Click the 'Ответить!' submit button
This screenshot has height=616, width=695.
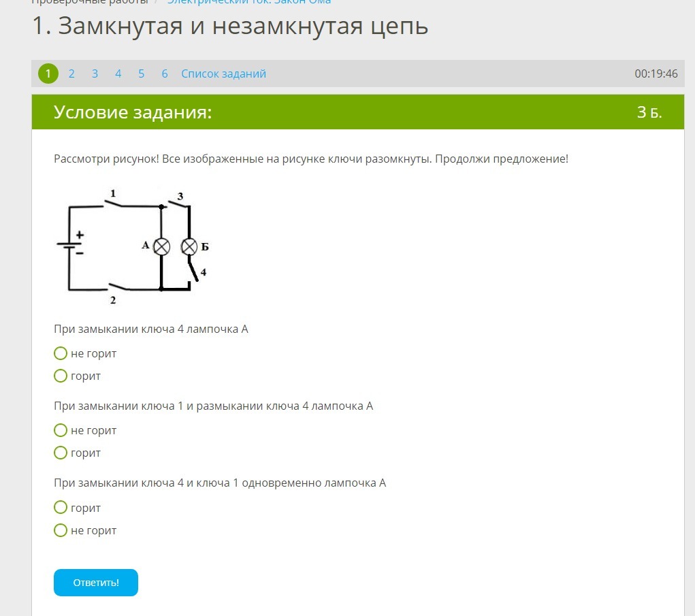[x=96, y=583]
